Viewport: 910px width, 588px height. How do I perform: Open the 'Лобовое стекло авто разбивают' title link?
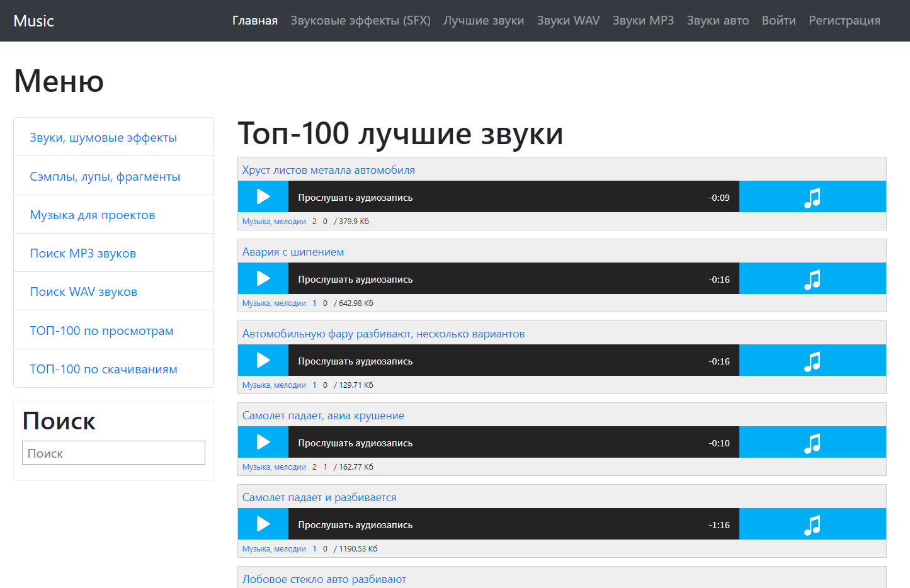(324, 579)
